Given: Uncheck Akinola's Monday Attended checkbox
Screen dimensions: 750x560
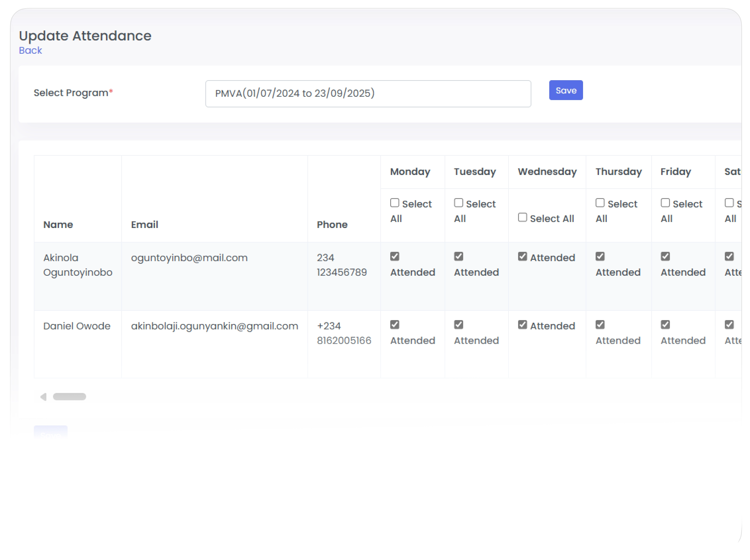Looking at the screenshot, I should coord(394,256).
